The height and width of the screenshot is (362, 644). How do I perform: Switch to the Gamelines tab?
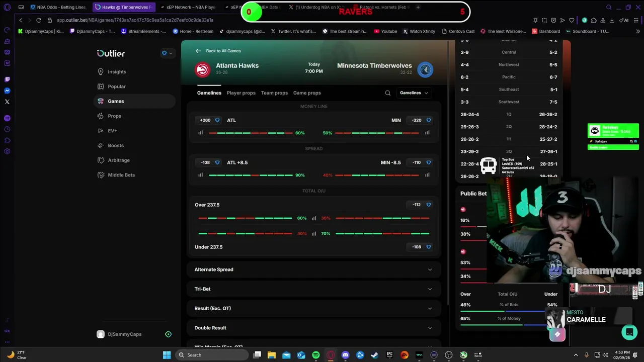tap(209, 93)
